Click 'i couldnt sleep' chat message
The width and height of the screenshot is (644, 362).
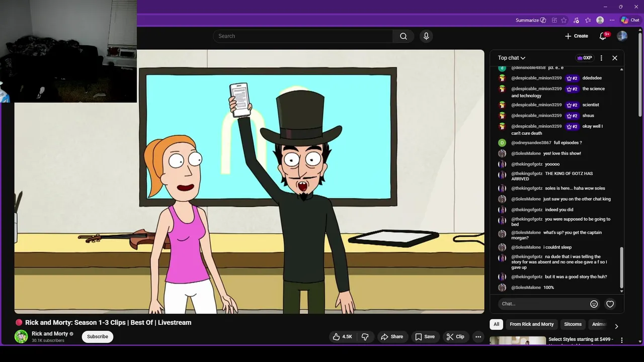pyautogui.click(x=557, y=247)
